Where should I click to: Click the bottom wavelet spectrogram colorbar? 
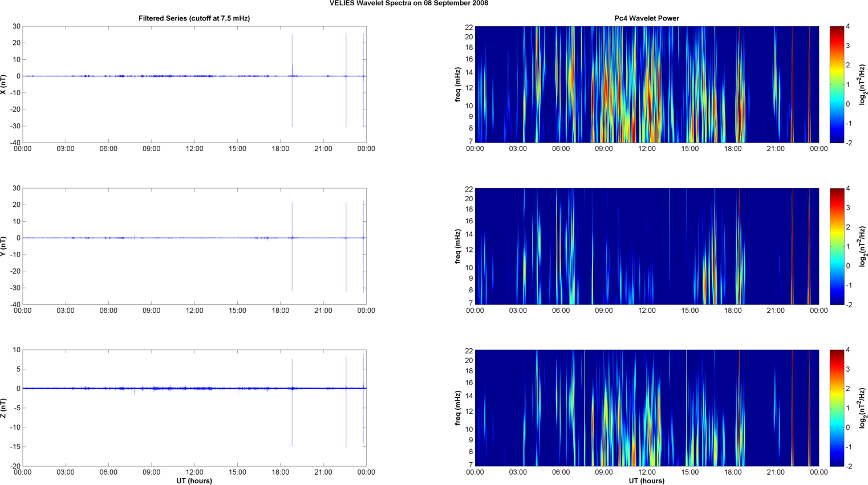click(836, 408)
